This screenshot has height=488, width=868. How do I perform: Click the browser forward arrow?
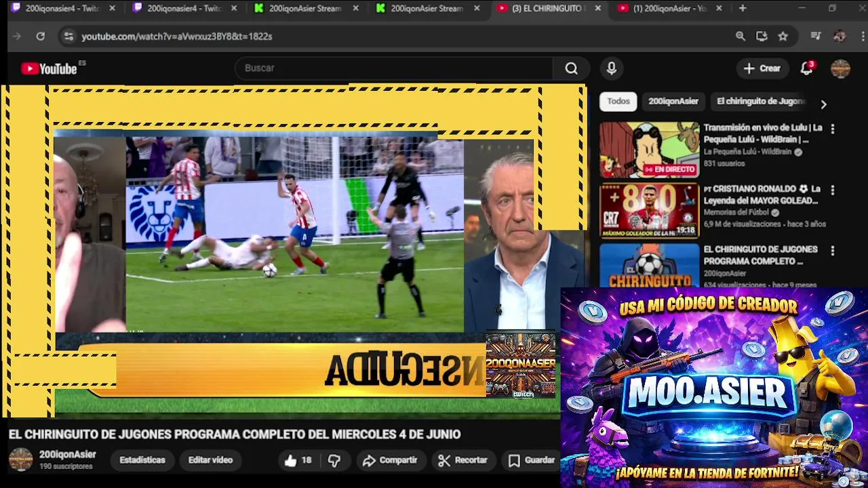point(17,37)
